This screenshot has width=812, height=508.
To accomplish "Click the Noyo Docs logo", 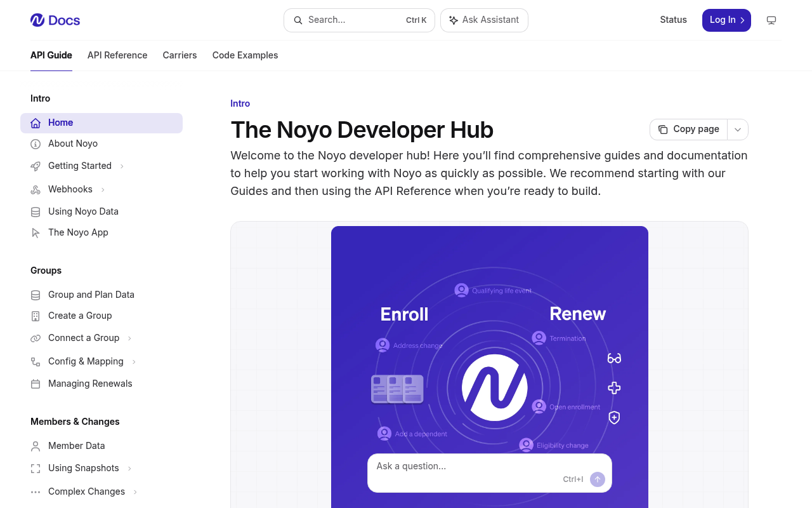I will [x=55, y=20].
